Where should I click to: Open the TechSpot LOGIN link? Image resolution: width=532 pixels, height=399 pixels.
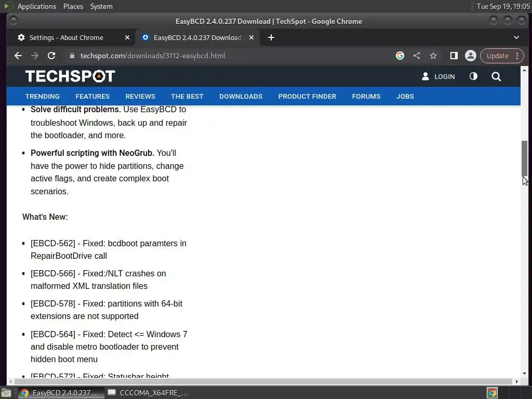[438, 77]
